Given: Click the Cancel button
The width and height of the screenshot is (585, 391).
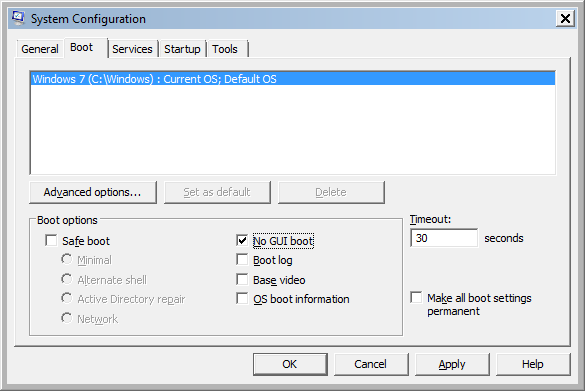Looking at the screenshot, I should 371,364.
